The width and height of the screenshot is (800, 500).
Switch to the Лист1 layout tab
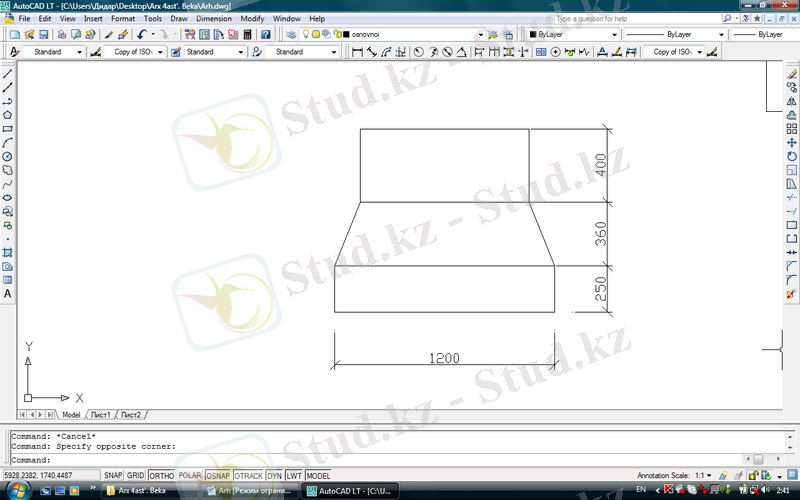click(100, 414)
